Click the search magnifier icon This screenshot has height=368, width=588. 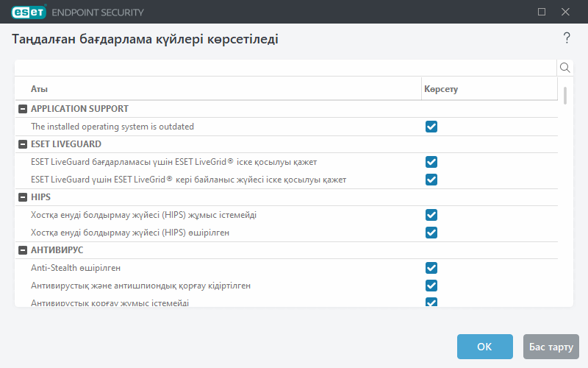coord(564,68)
